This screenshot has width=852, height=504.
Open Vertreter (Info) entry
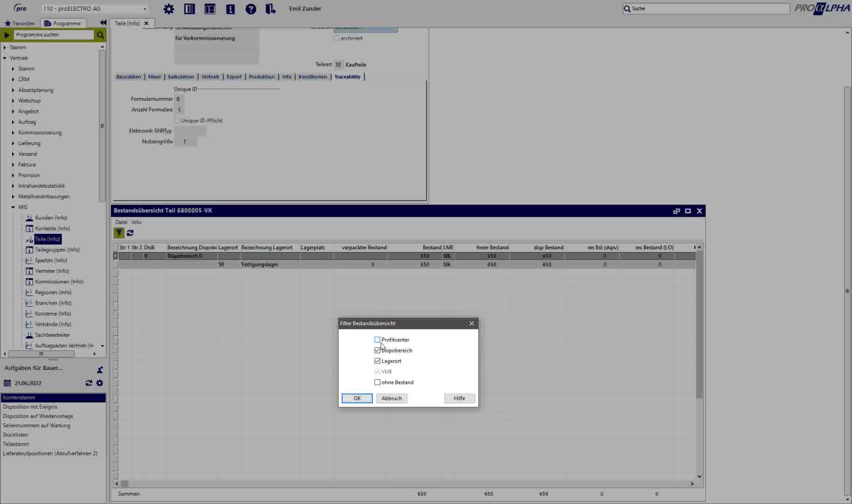pos(52,271)
